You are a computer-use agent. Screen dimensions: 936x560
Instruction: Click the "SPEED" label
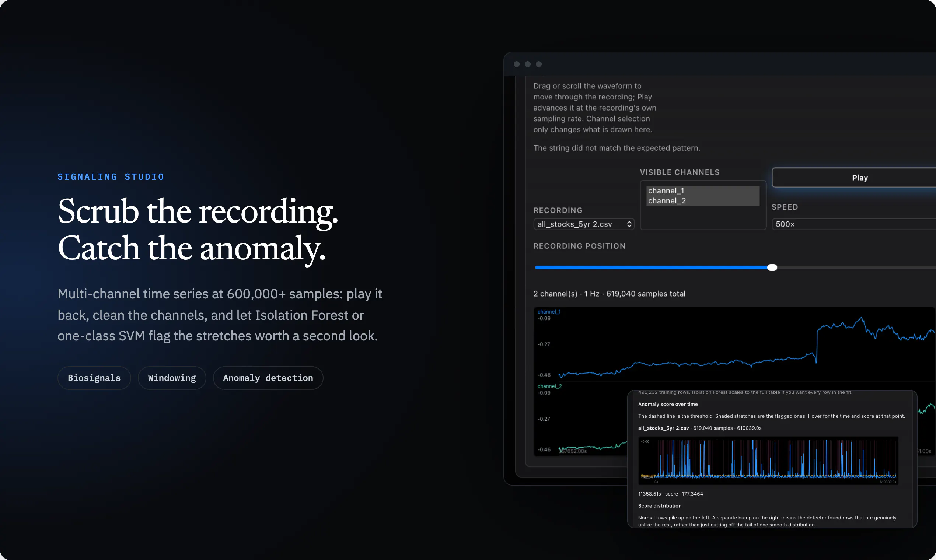[785, 207]
